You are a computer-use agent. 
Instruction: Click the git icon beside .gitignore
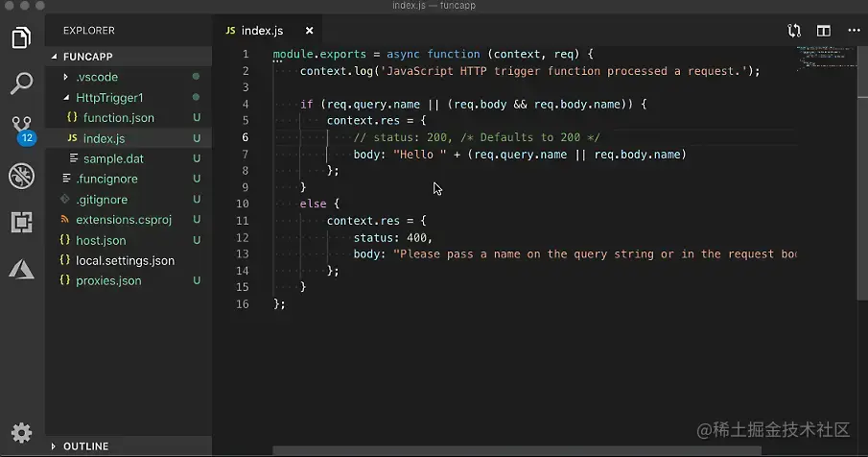65,199
